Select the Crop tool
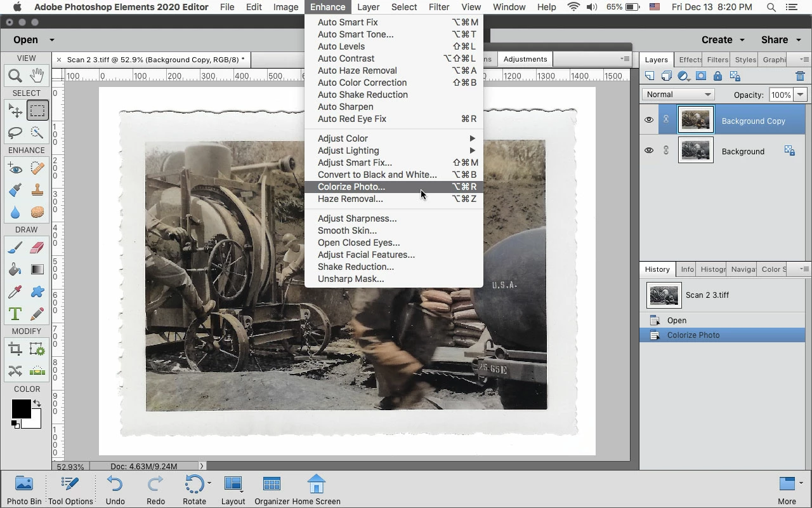The height and width of the screenshot is (508, 812). 15,349
